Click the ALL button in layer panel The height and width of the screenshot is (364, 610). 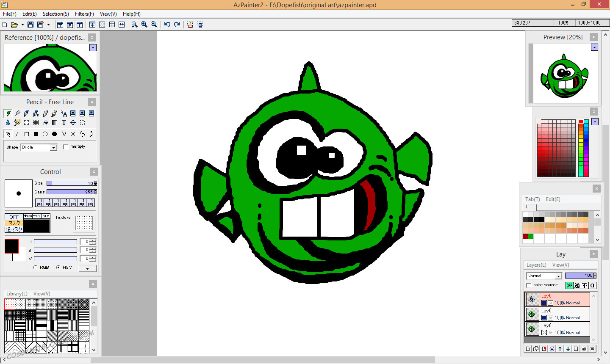(x=584, y=349)
